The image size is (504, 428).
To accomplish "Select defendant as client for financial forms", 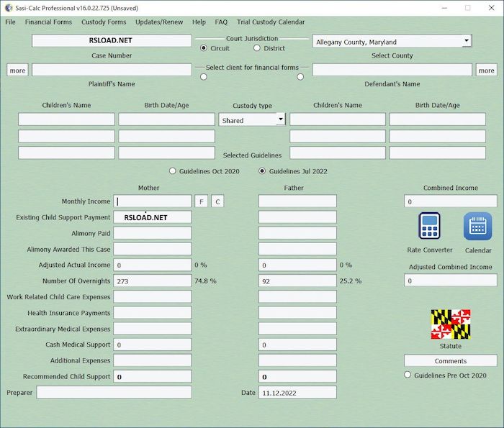I will 300,77.
